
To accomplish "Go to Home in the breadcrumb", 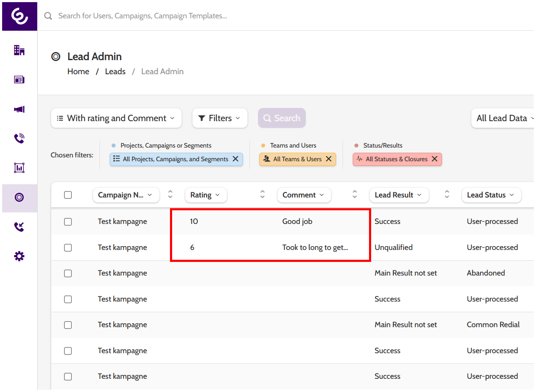I will click(78, 72).
